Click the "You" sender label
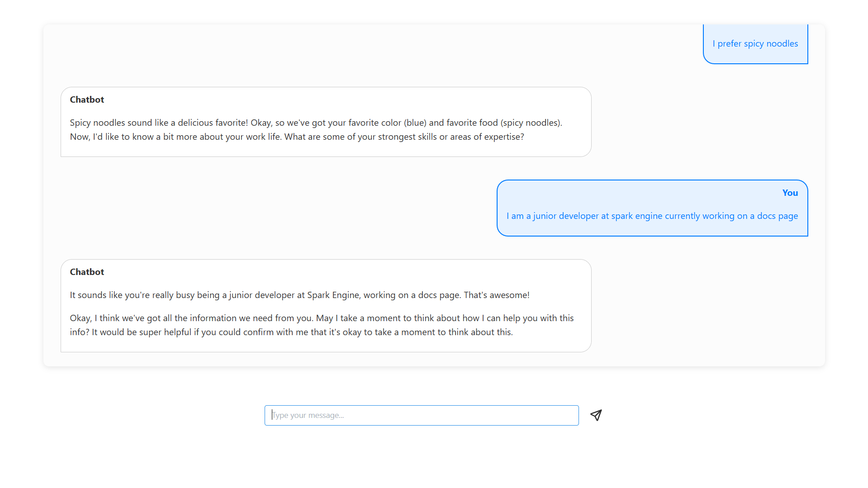The width and height of the screenshot is (868, 488). pyautogui.click(x=790, y=193)
